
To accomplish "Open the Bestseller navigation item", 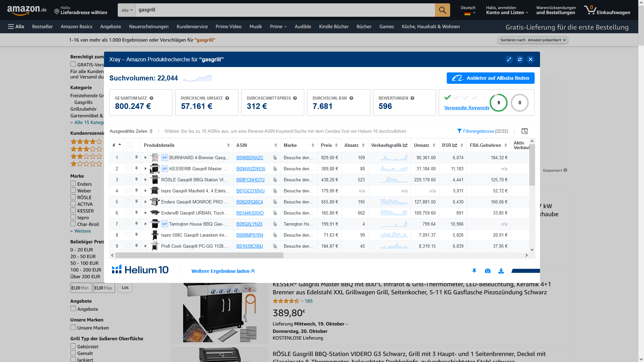I will click(42, 26).
